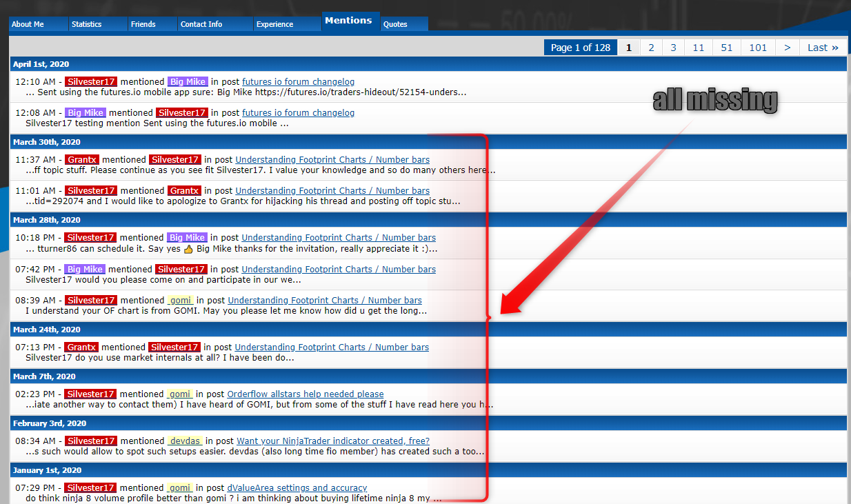Select the Contact Info tab
The image size is (851, 504).
pos(215,24)
